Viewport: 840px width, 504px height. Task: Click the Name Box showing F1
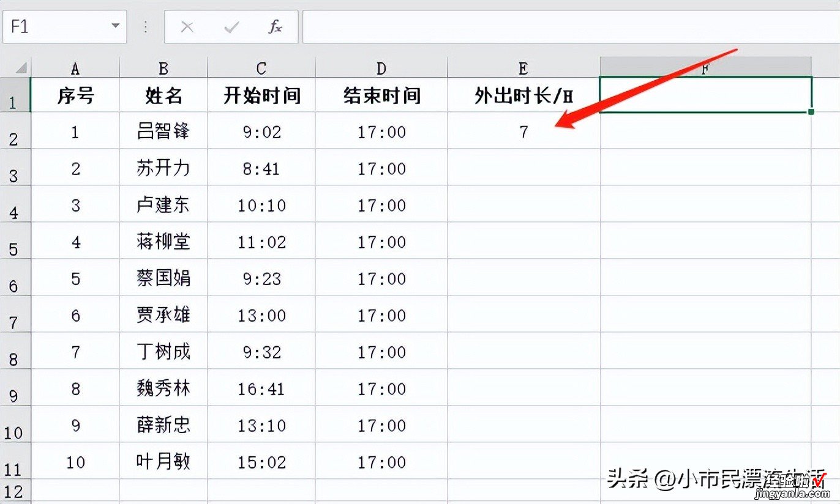click(x=64, y=26)
